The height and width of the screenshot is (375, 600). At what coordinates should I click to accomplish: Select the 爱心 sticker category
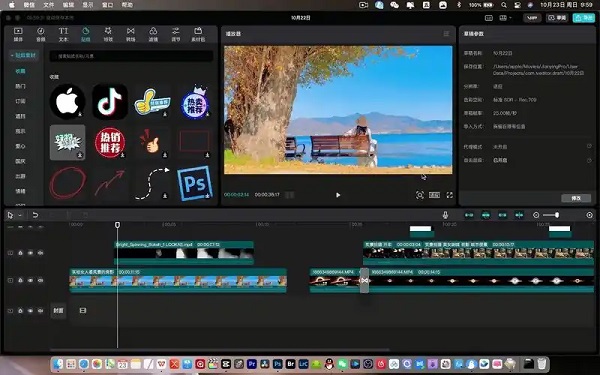(x=20, y=146)
